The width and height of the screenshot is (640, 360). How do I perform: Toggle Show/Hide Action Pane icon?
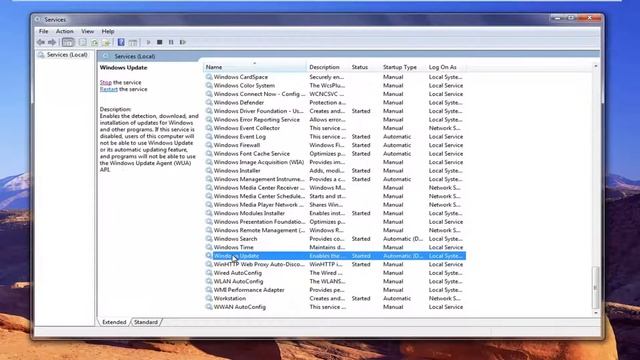pos(133,42)
